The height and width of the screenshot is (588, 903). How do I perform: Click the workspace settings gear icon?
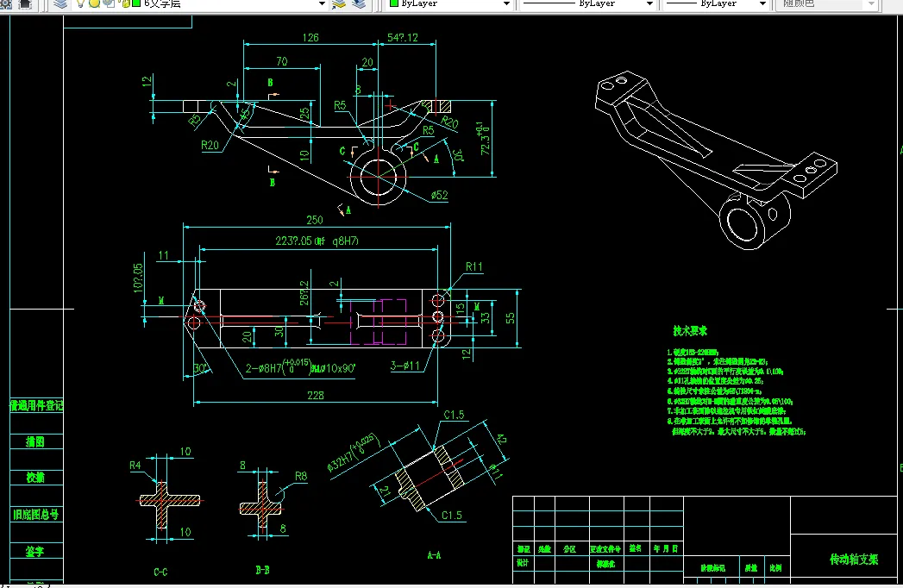(6, 4)
